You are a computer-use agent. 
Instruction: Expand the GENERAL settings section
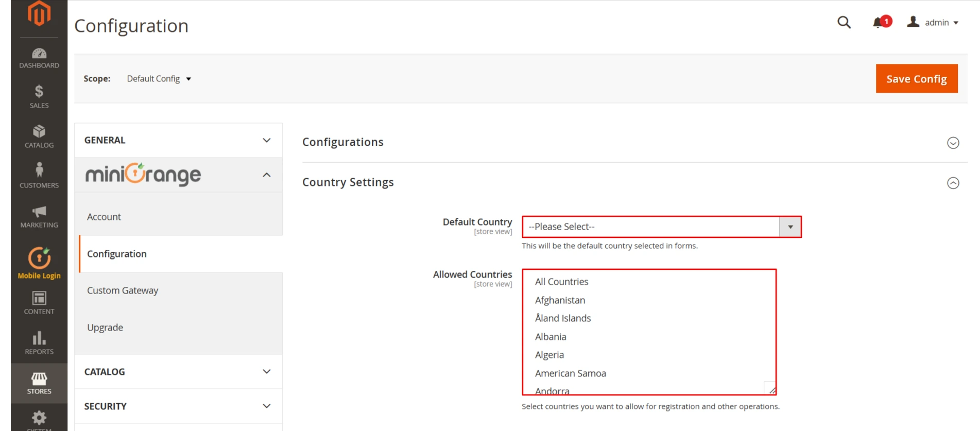pos(178,140)
